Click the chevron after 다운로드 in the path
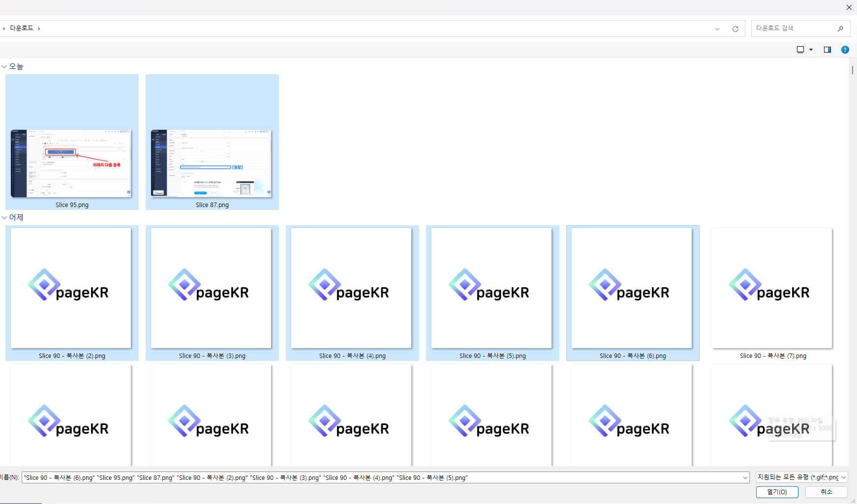The width and height of the screenshot is (857, 504). (x=39, y=29)
